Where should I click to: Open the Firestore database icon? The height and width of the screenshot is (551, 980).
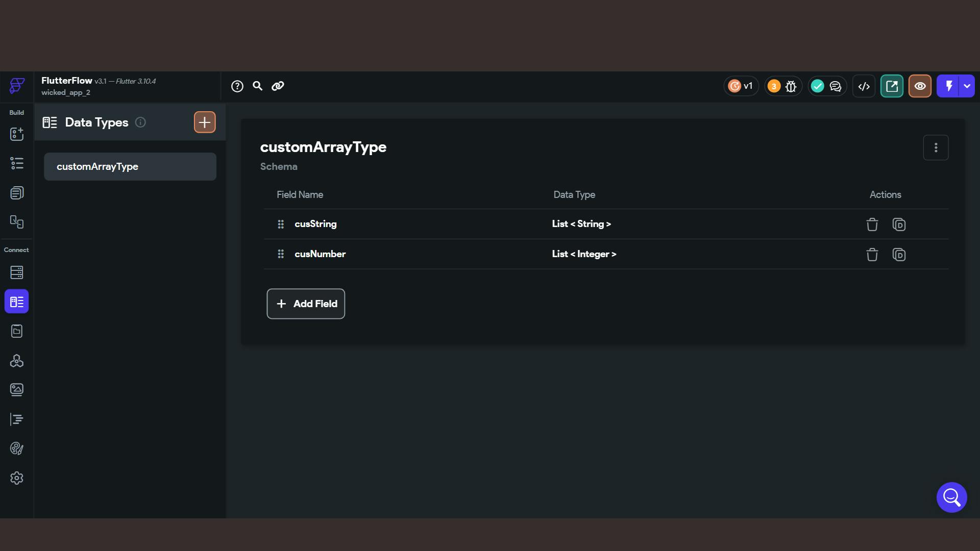pyautogui.click(x=17, y=272)
